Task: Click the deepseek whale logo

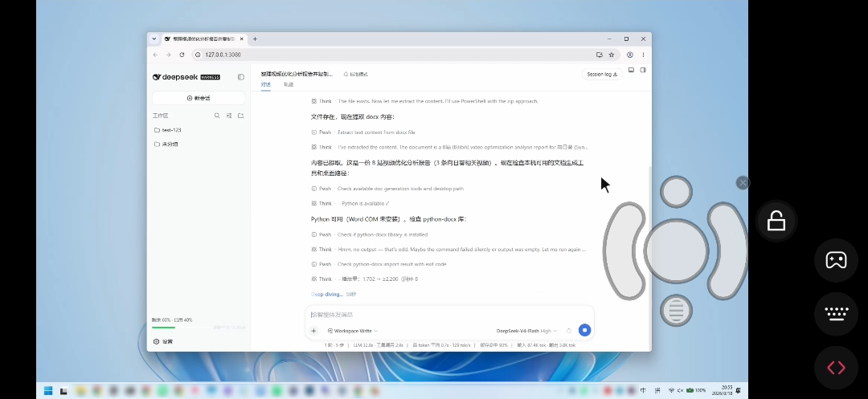Action: (x=157, y=77)
